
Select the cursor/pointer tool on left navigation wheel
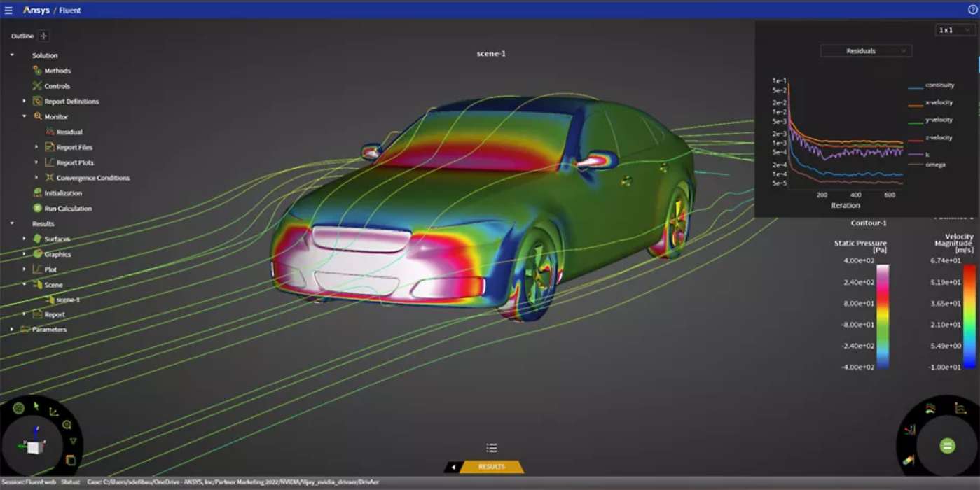tap(36, 406)
